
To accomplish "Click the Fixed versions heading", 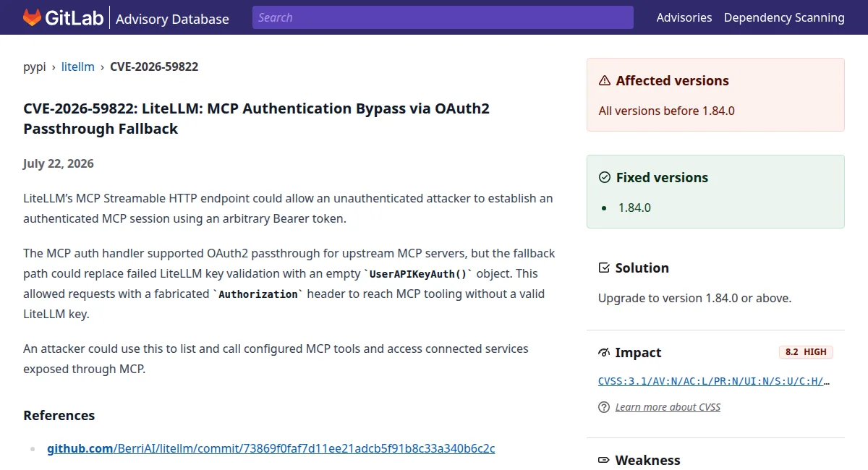I will (x=662, y=178).
